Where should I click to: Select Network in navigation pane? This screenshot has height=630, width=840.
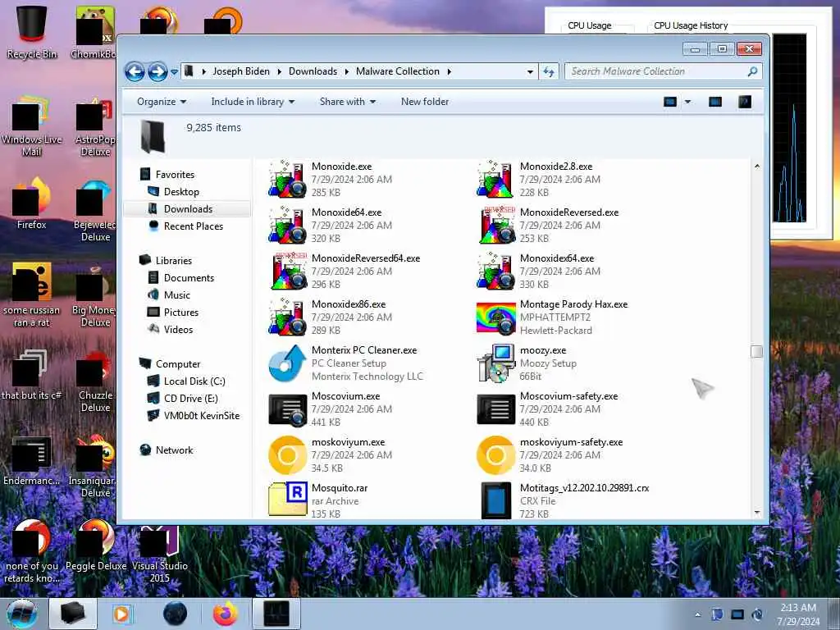174,450
